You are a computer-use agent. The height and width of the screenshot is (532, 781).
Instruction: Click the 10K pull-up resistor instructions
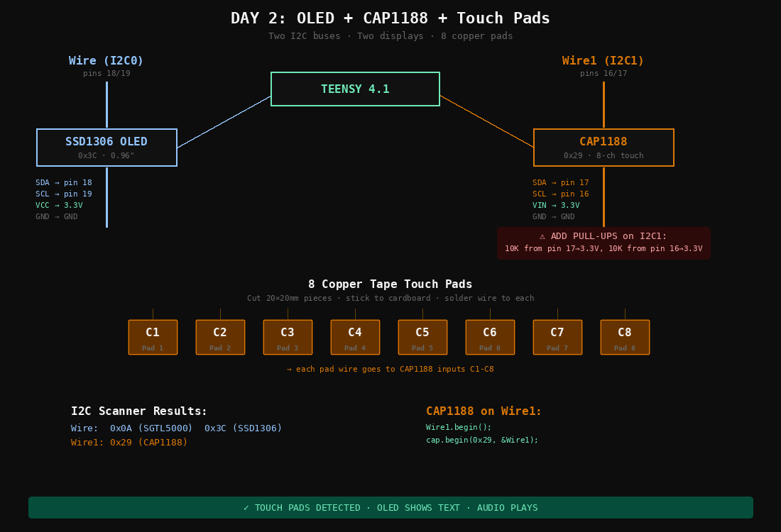[603, 248]
